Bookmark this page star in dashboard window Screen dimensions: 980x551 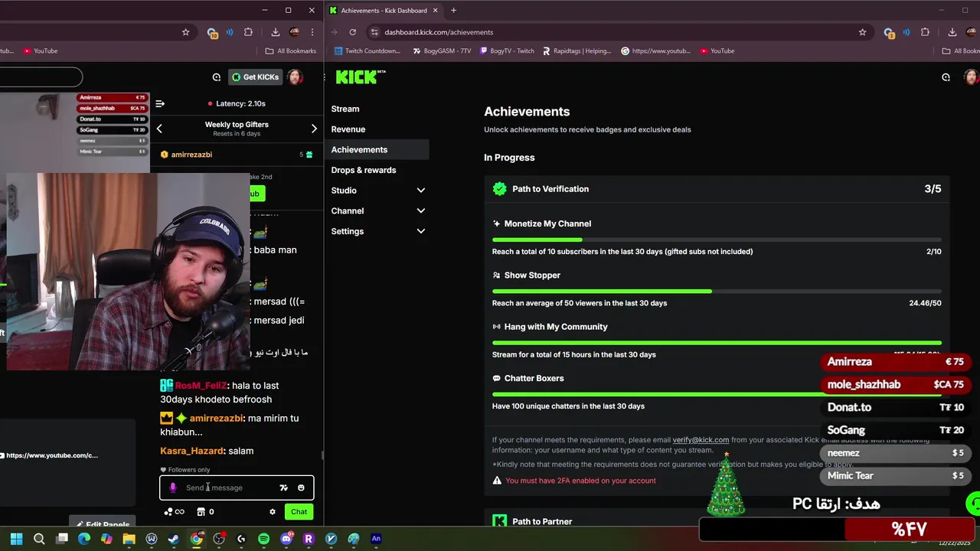point(862,32)
